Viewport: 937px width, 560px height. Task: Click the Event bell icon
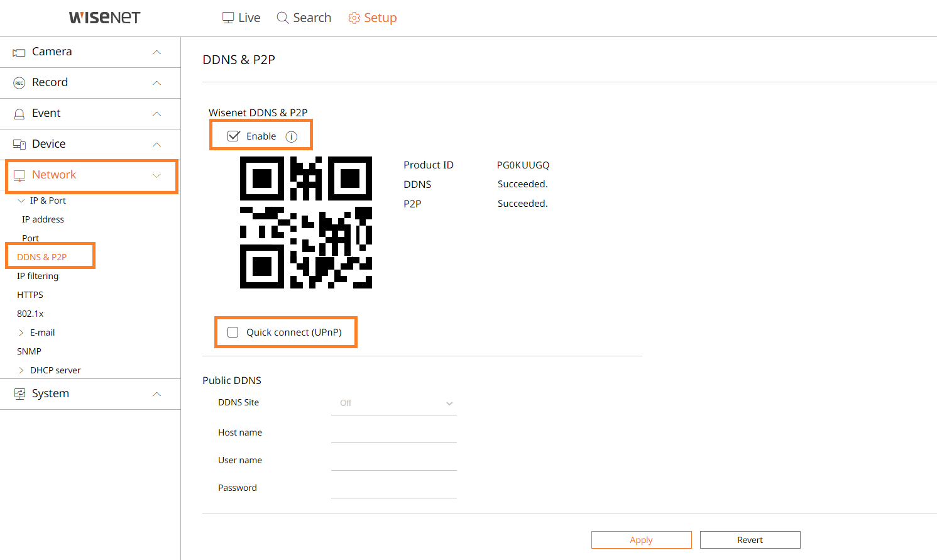19,114
